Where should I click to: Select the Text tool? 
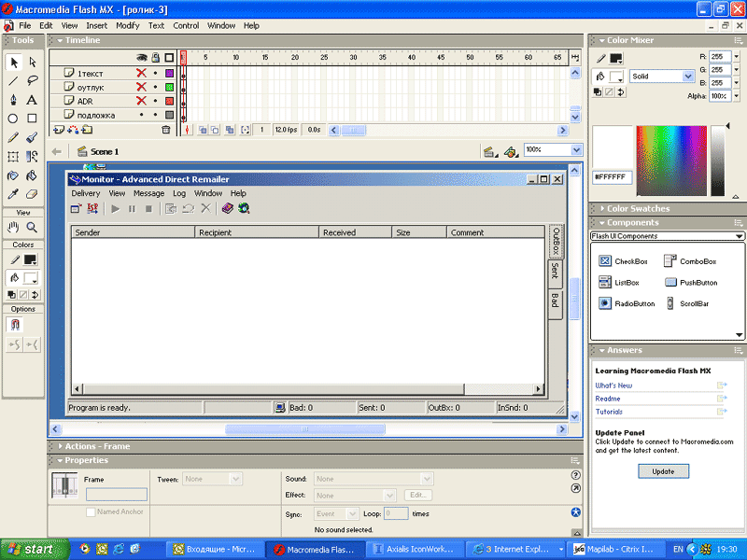[x=32, y=100]
